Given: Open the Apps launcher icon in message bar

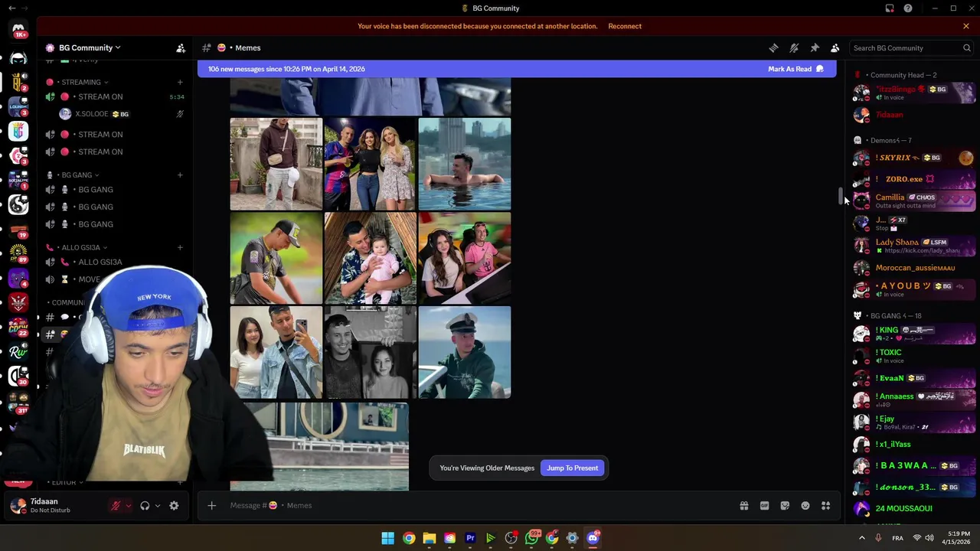Looking at the screenshot, I should pos(825,506).
